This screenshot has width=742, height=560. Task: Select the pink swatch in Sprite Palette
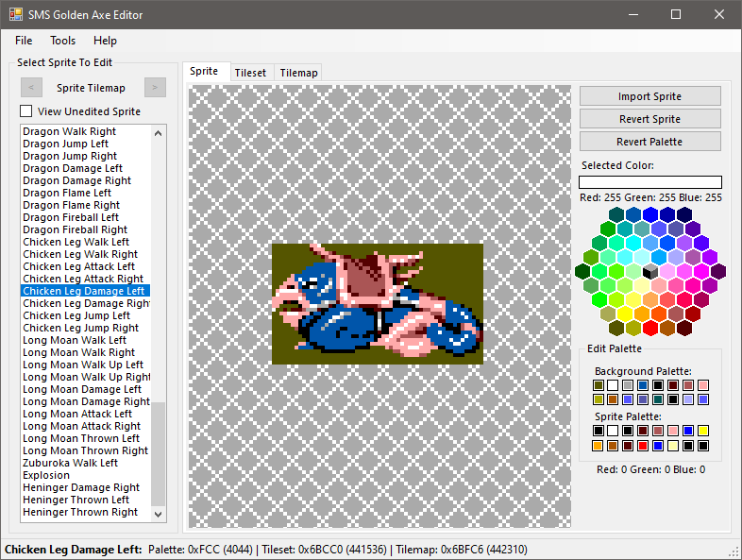click(x=673, y=431)
